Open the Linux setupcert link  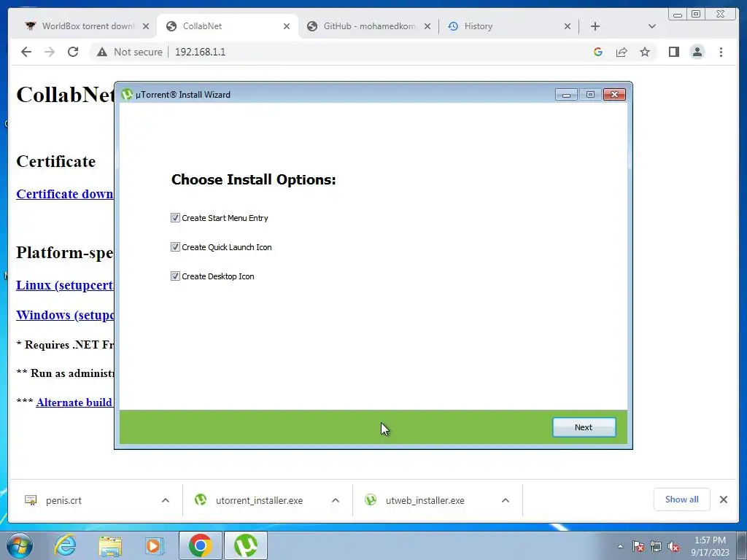point(64,285)
